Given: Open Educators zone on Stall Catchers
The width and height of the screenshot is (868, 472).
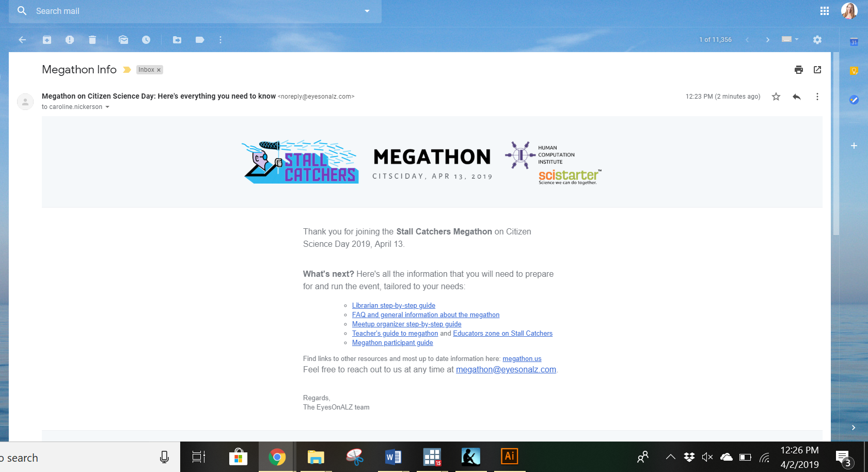Looking at the screenshot, I should click(502, 333).
